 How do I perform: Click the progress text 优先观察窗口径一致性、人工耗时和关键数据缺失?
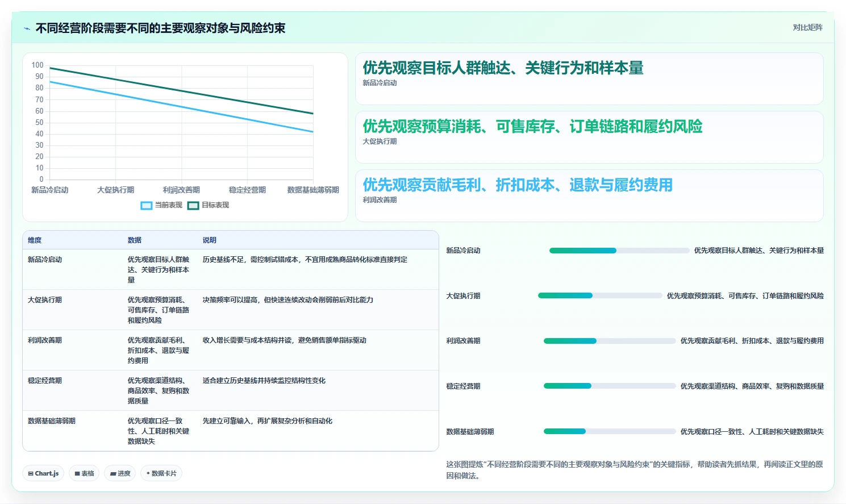pos(752,432)
